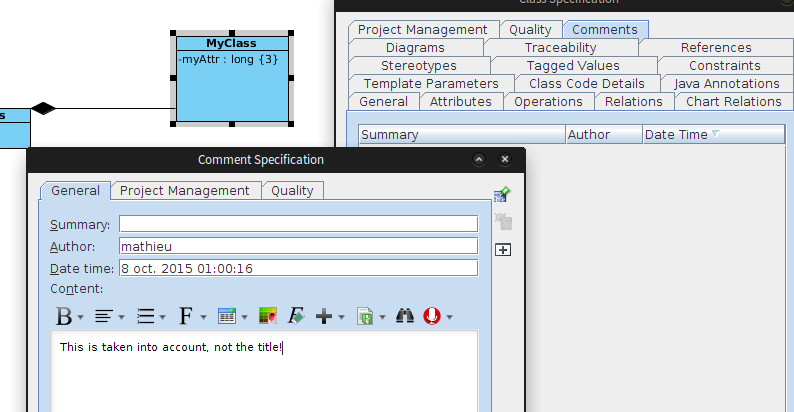Open the Quality tab in Comment Specification
794x412 pixels.
pos(292,190)
